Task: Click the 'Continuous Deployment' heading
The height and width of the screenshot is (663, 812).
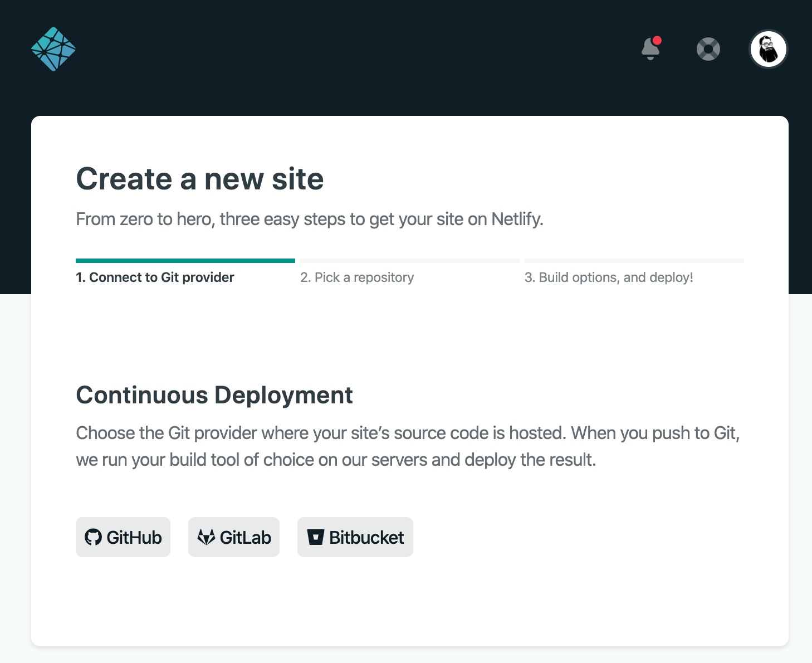Action: pos(214,395)
